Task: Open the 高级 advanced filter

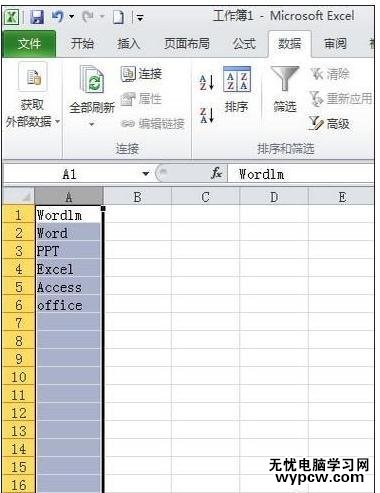Action: [329, 124]
